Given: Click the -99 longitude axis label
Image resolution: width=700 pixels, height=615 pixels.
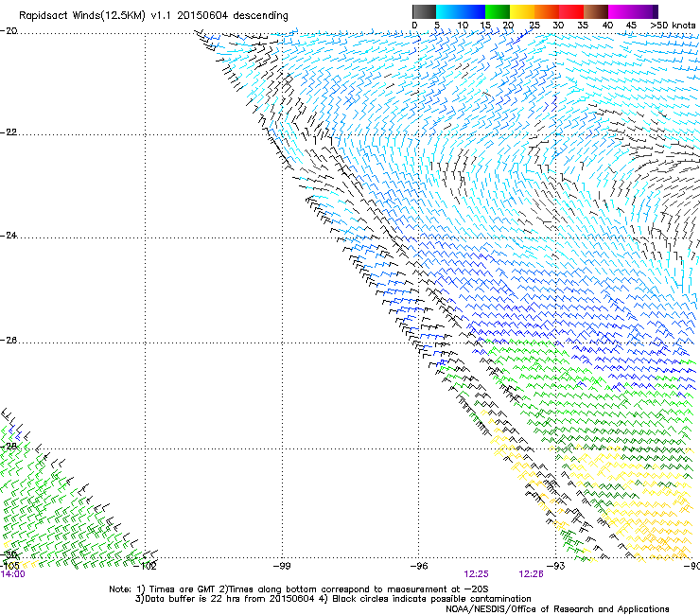Looking at the screenshot, I should (x=282, y=566).
